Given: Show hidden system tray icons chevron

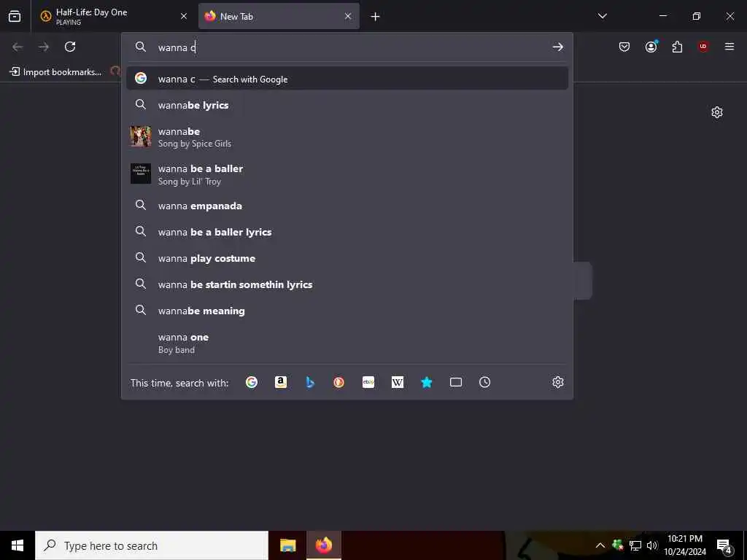Looking at the screenshot, I should (600, 545).
